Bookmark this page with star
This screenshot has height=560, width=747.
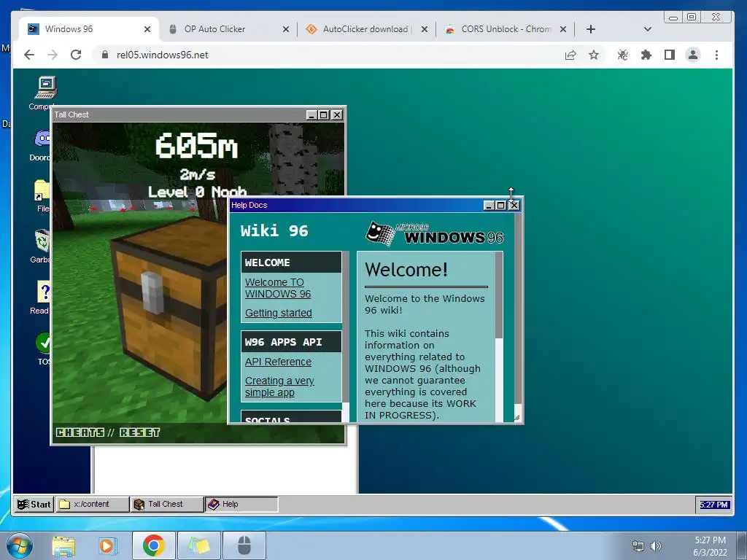point(594,55)
